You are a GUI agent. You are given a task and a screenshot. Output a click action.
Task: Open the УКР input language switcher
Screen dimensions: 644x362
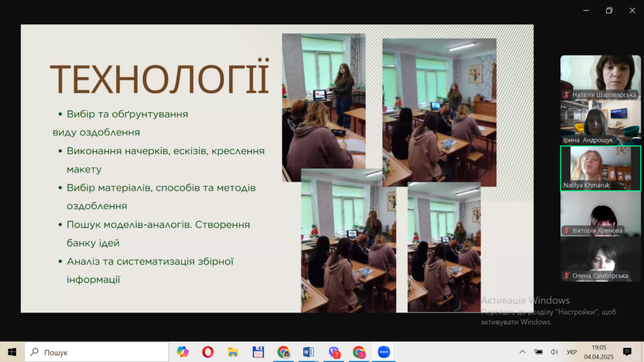pos(571,352)
